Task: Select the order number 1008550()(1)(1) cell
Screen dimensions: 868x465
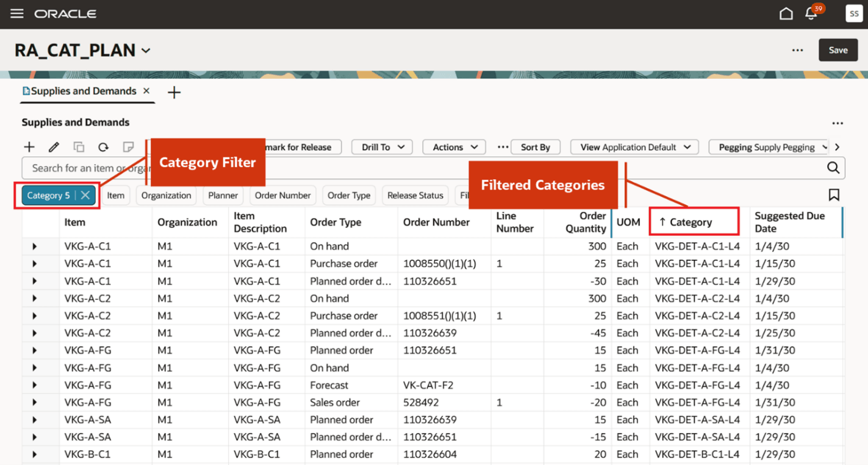Action: [x=444, y=264]
